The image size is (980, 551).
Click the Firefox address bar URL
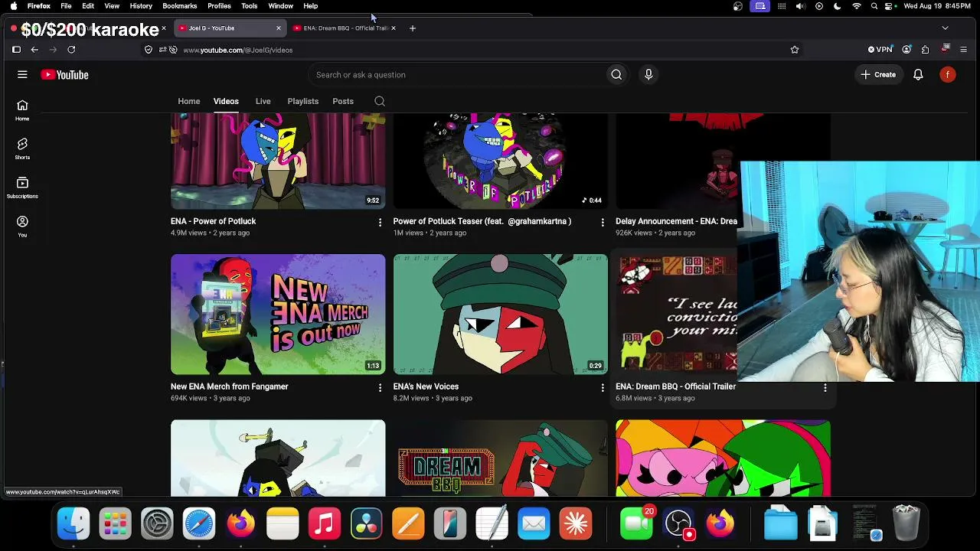pyautogui.click(x=238, y=50)
